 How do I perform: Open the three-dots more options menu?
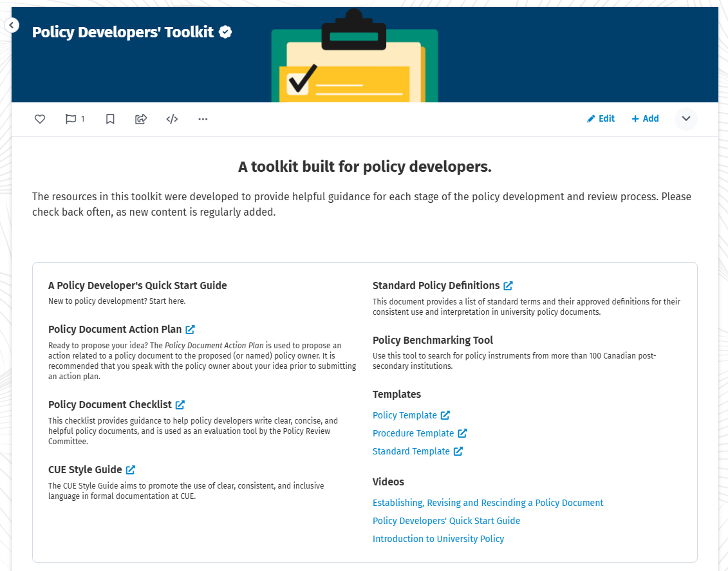[x=203, y=119]
